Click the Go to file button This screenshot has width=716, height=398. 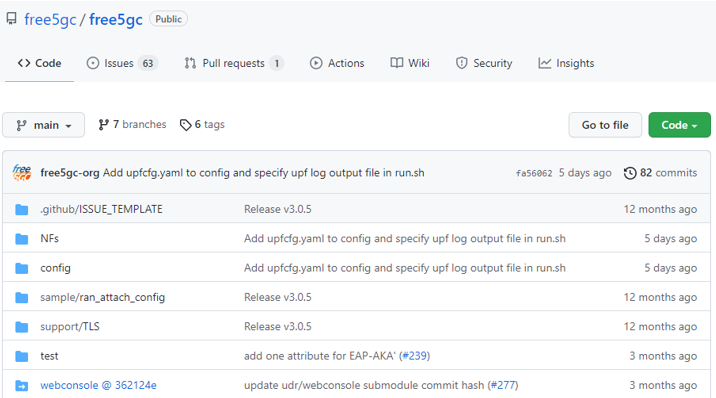(605, 125)
